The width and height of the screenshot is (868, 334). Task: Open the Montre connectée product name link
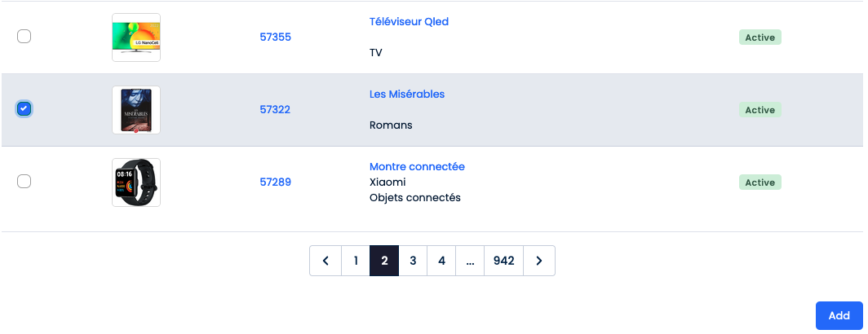click(x=417, y=166)
